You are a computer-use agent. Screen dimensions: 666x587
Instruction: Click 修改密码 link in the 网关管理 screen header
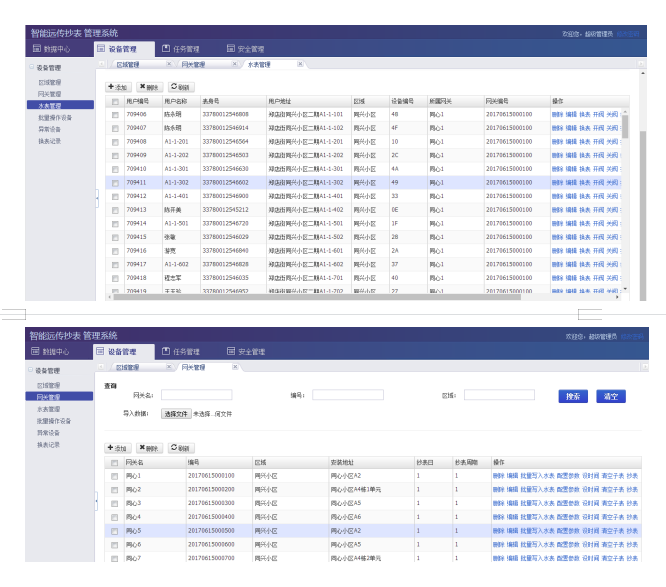[x=632, y=337]
